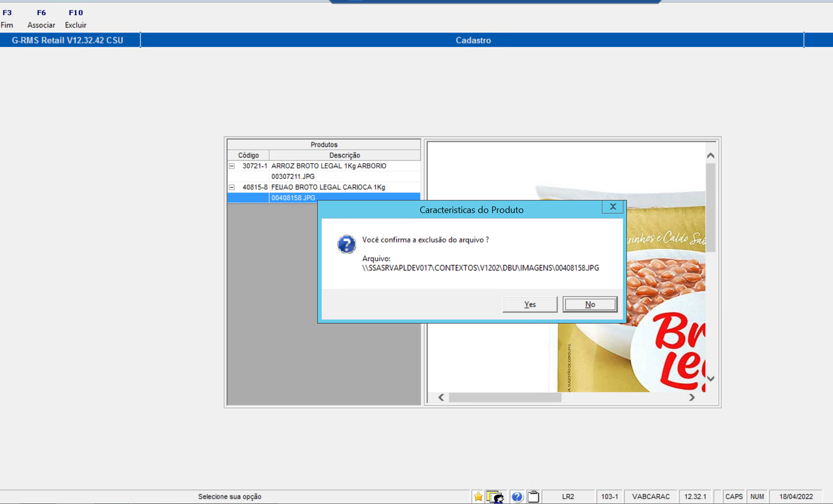Click the 103-1 status bar field
Image resolution: width=833 pixels, height=504 pixels.
tap(609, 496)
